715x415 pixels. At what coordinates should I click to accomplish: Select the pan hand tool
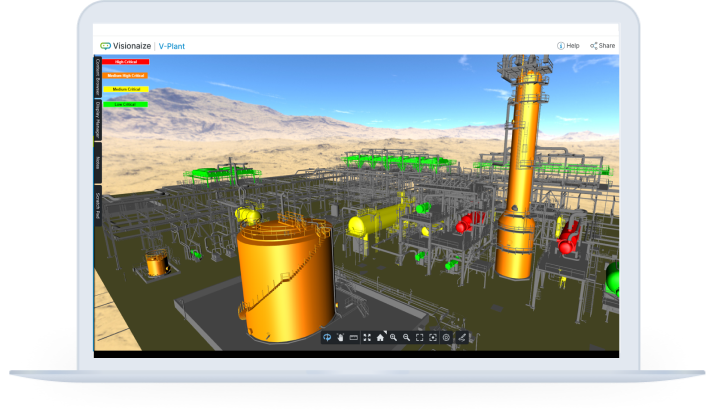pyautogui.click(x=340, y=338)
